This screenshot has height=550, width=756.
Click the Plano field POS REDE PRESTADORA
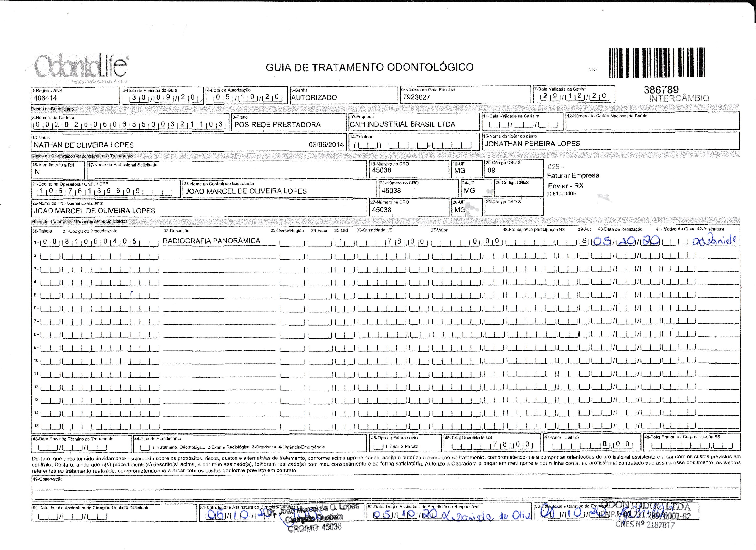click(277, 125)
